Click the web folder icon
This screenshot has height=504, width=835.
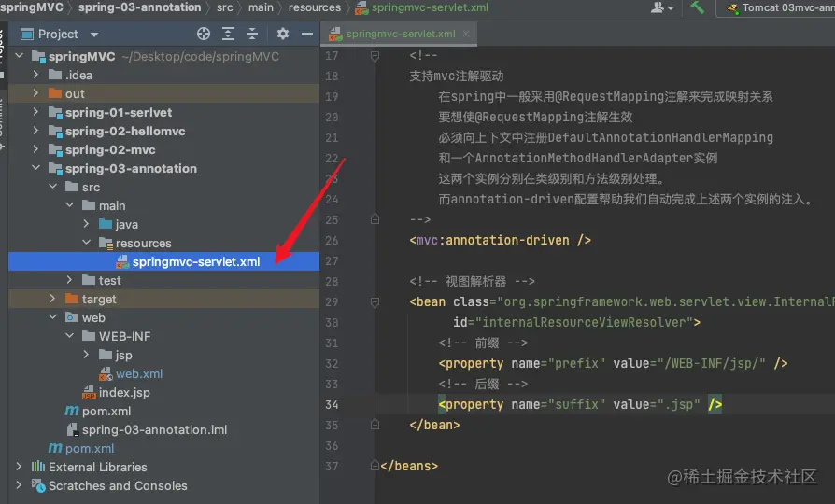click(x=72, y=317)
